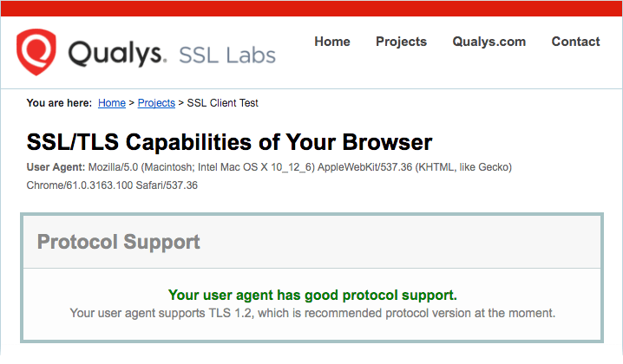Click the TLS 1.2 recommendation sentence

click(x=312, y=313)
